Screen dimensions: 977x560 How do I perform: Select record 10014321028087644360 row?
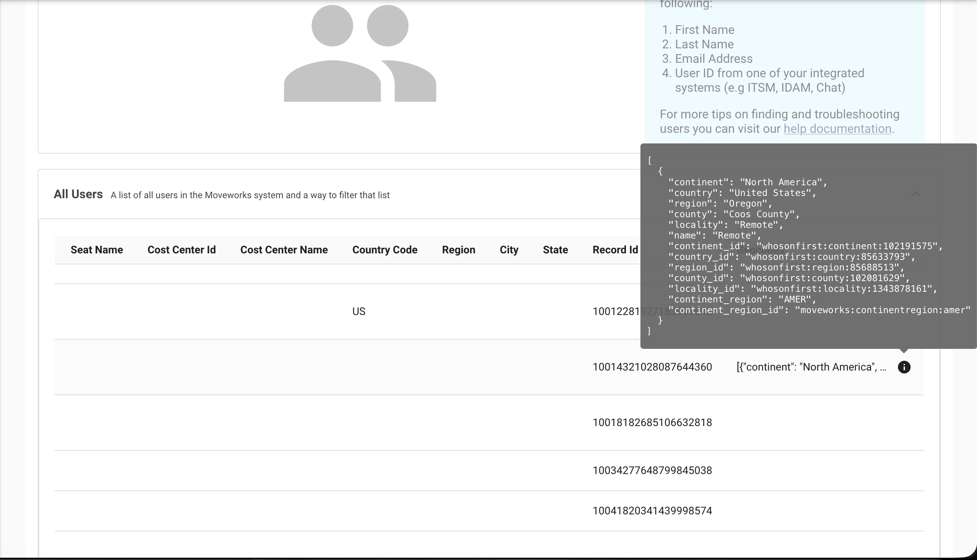(x=652, y=367)
